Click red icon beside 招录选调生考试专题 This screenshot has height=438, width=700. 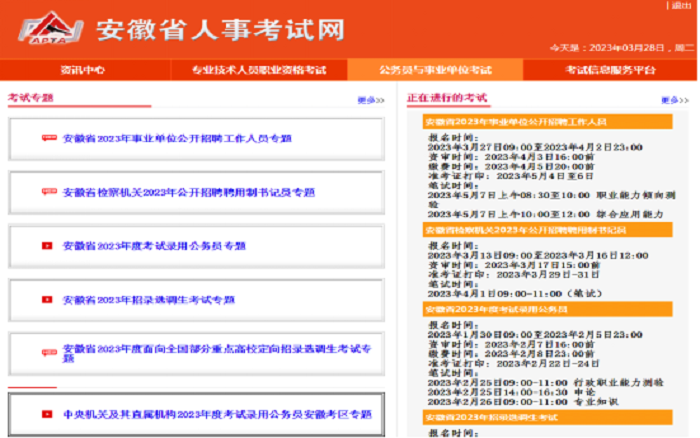pyautogui.click(x=47, y=300)
